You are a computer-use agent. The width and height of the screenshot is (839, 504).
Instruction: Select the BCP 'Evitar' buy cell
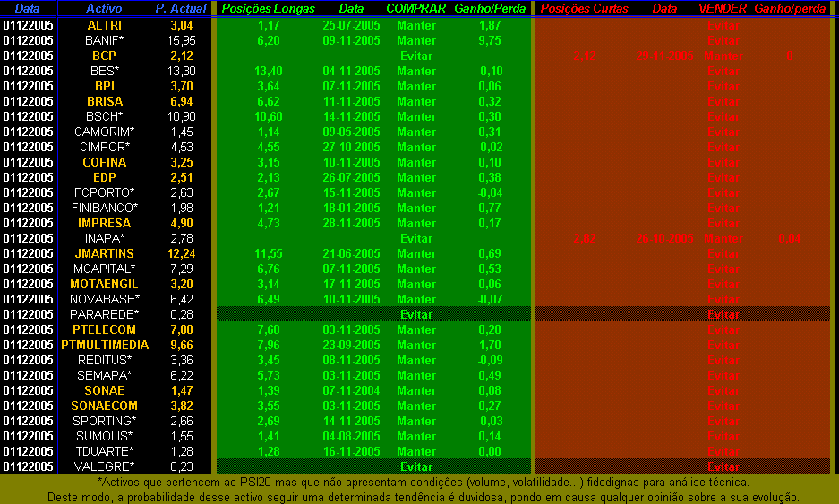(416, 56)
